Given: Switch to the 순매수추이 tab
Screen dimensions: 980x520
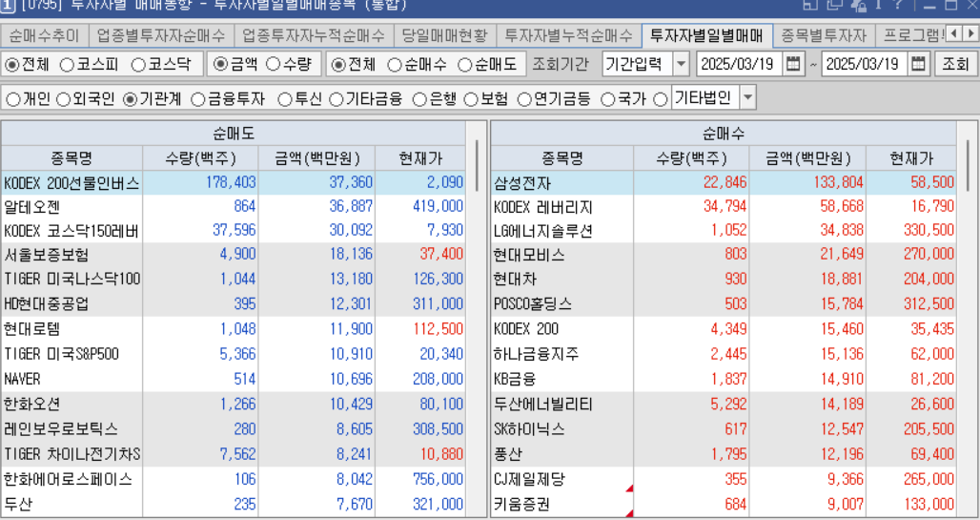Looking at the screenshot, I should click(x=45, y=35).
